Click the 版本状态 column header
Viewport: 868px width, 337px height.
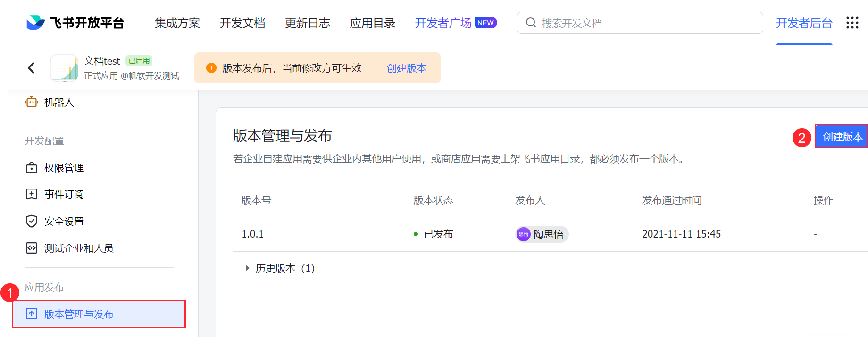tap(434, 200)
